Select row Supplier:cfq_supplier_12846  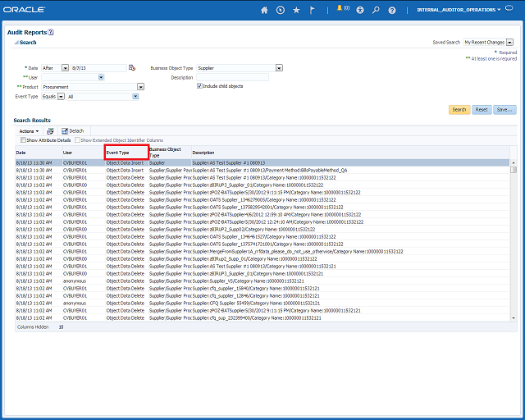pos(262,296)
